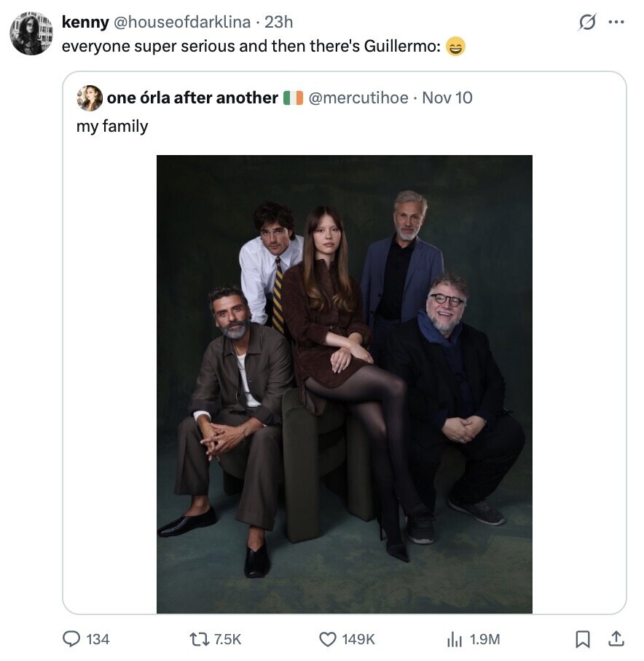Open the three-dot more options menu
The image size is (644, 661).
click(x=616, y=23)
